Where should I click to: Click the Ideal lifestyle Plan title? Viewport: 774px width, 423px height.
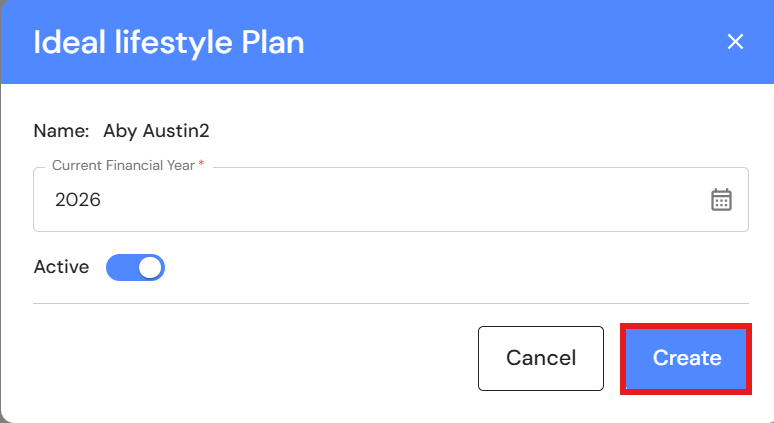click(169, 43)
